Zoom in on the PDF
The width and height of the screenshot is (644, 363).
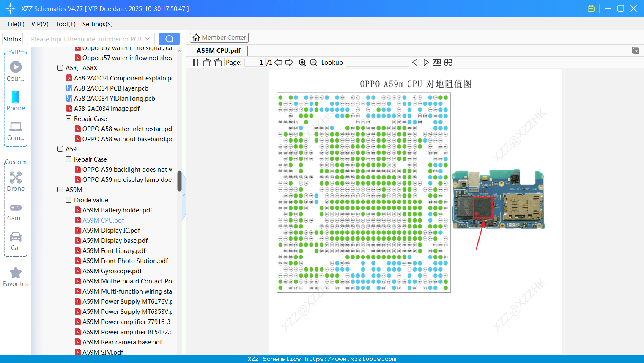pos(302,63)
